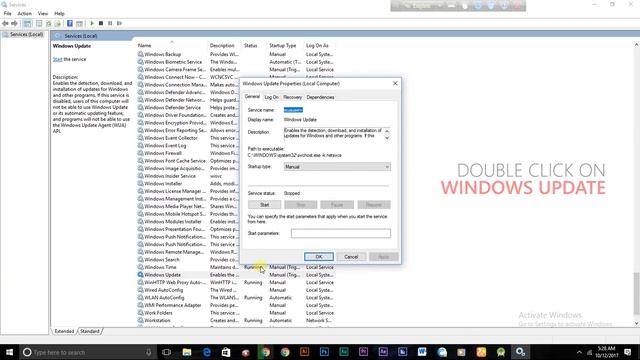Close the Windows Update Properties dialog

pos(395,83)
